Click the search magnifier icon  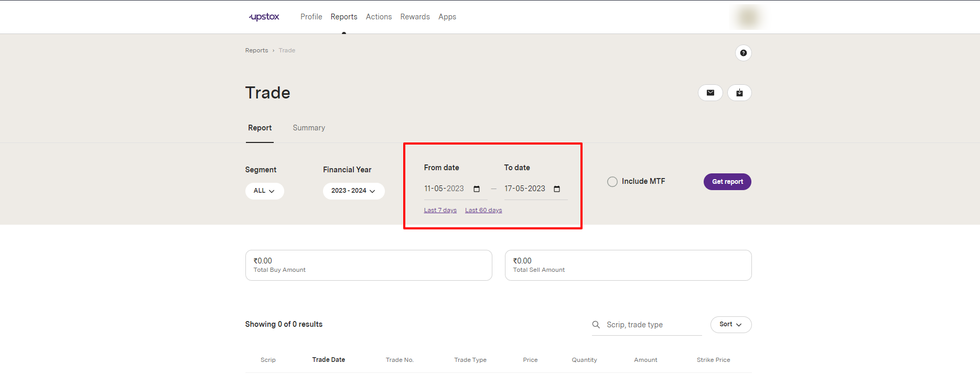[x=596, y=325]
